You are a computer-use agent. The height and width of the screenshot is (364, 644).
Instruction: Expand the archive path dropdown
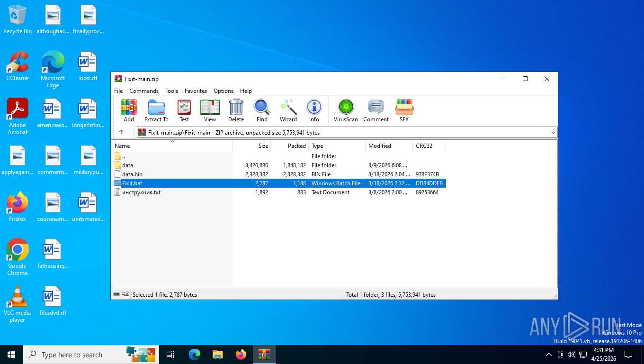(553, 132)
